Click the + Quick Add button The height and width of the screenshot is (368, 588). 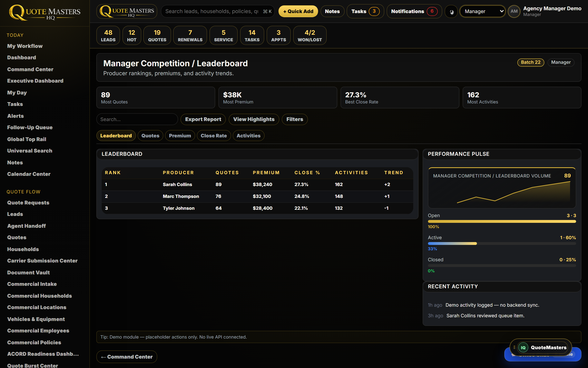(x=298, y=11)
